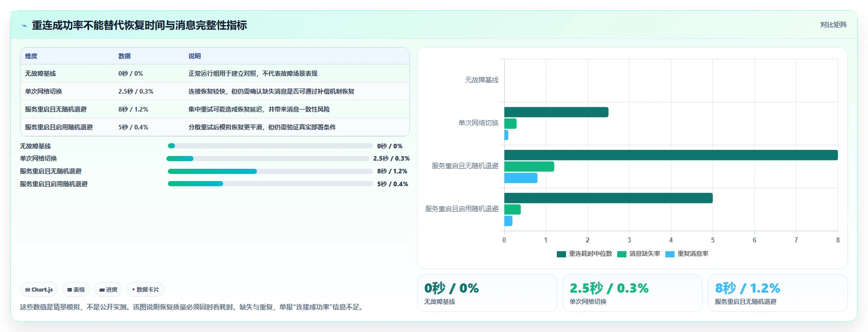Screen dimensions: 868x332
Task: Select 服务重启且无随机退避 table row name
Action: [x=56, y=109]
